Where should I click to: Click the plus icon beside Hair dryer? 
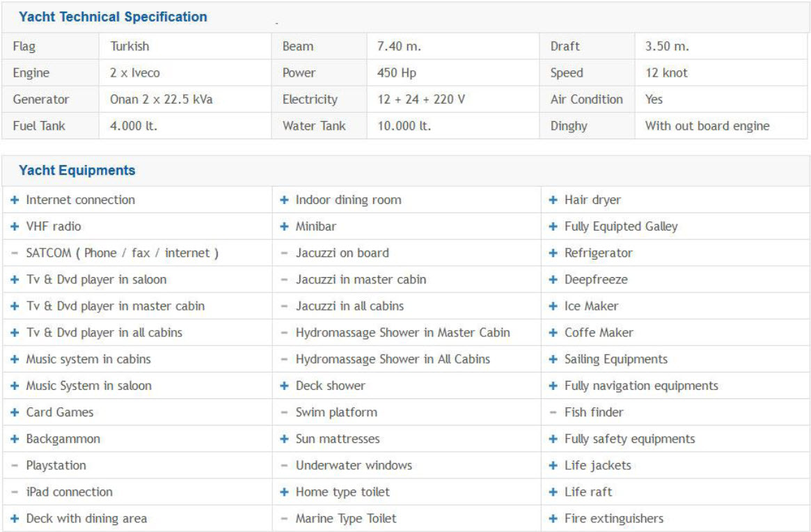tap(553, 200)
